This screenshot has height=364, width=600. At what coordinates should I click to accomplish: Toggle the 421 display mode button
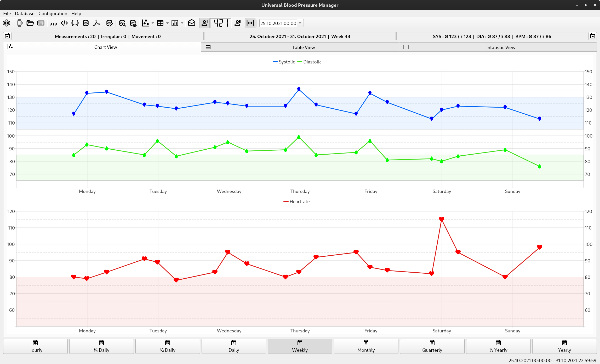coord(221,23)
